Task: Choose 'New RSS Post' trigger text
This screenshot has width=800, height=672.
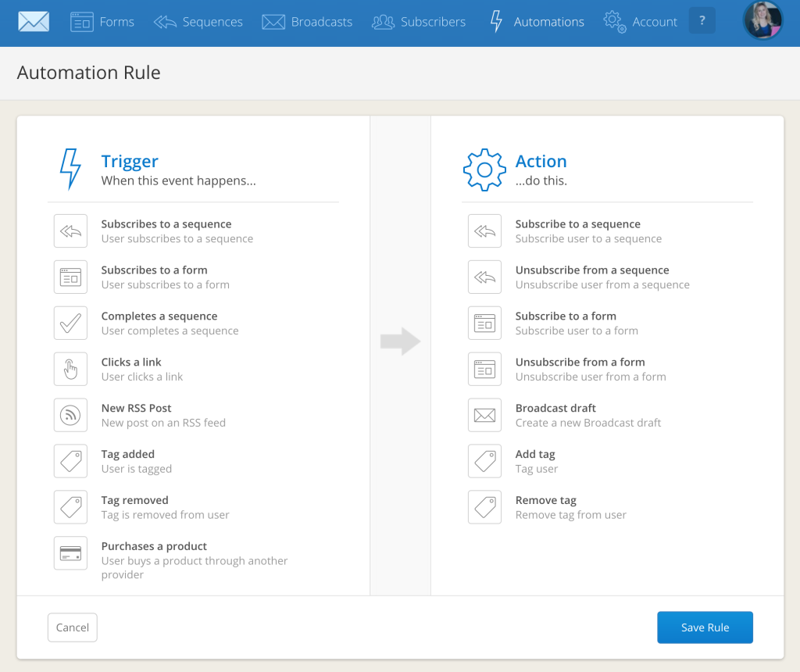Action: [136, 408]
